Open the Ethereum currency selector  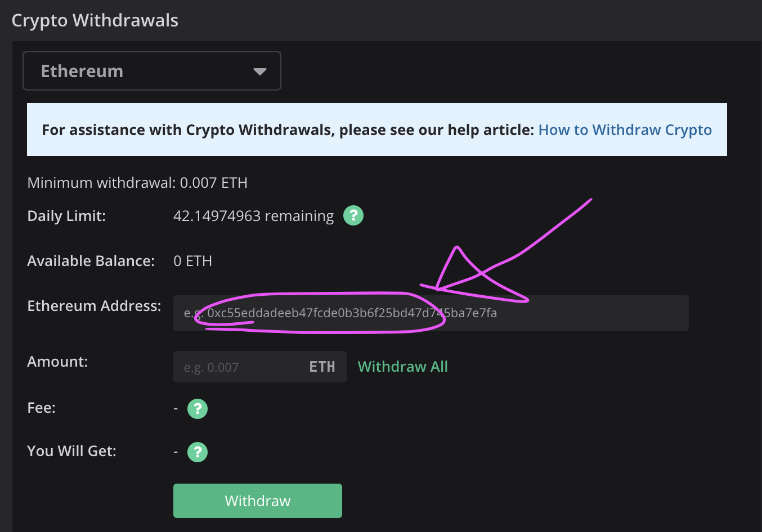click(151, 71)
